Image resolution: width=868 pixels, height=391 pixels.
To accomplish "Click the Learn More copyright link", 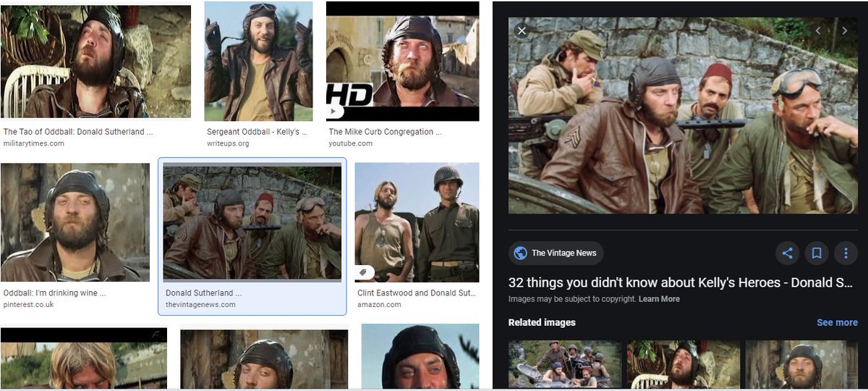I will pyautogui.click(x=659, y=299).
